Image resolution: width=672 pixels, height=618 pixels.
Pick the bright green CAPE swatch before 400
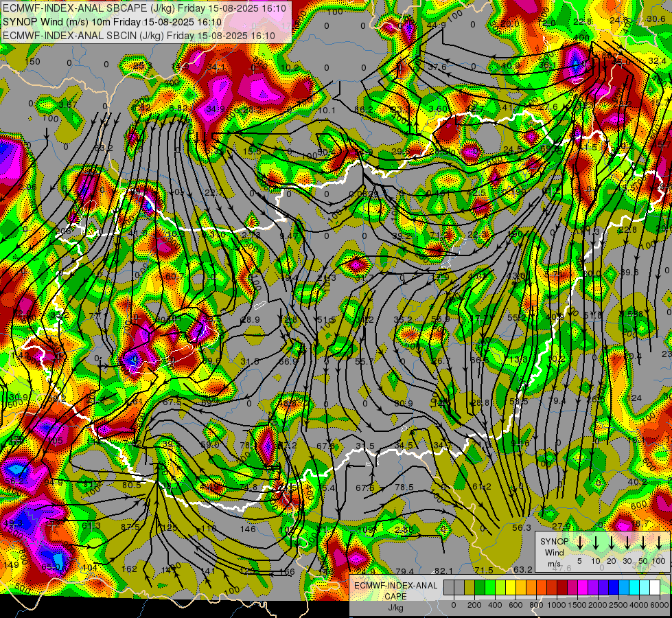coord(490,588)
